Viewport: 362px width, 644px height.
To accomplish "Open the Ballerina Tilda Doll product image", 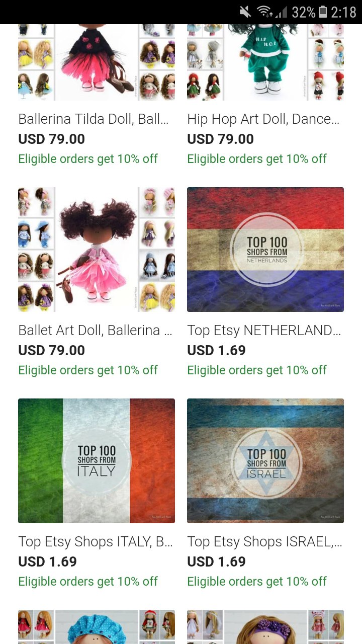I will point(97,62).
